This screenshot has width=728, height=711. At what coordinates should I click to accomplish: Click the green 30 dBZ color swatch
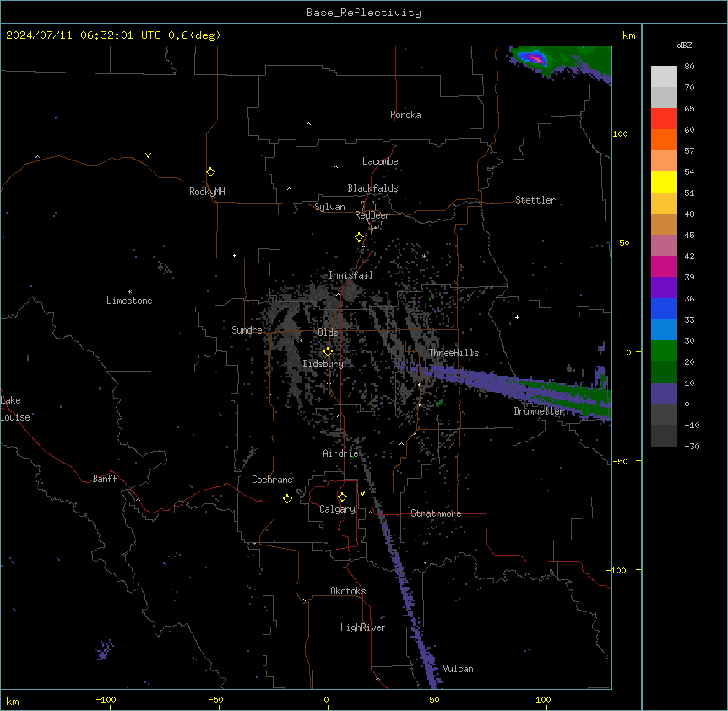click(x=664, y=351)
